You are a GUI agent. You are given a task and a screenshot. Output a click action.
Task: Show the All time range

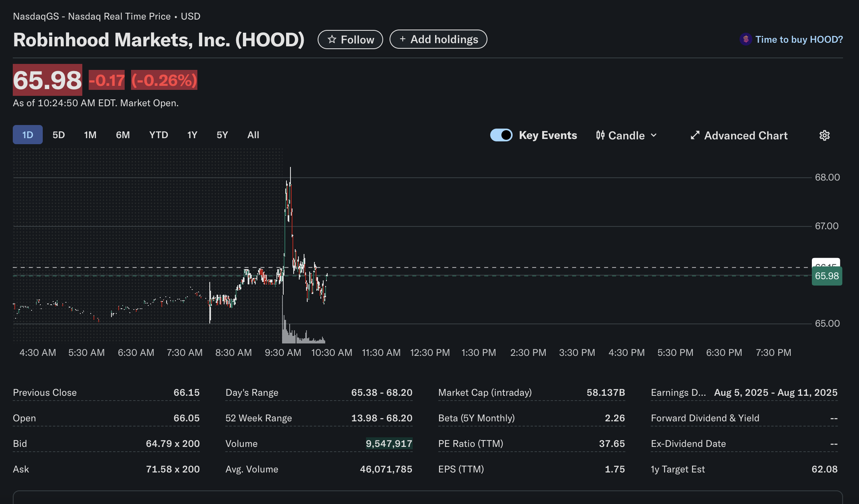point(253,135)
